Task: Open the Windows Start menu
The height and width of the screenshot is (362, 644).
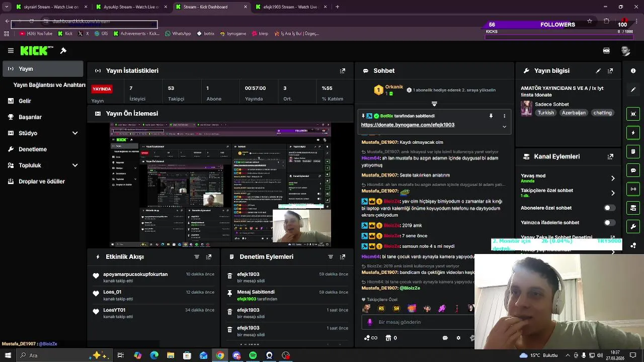Action: coord(8,355)
